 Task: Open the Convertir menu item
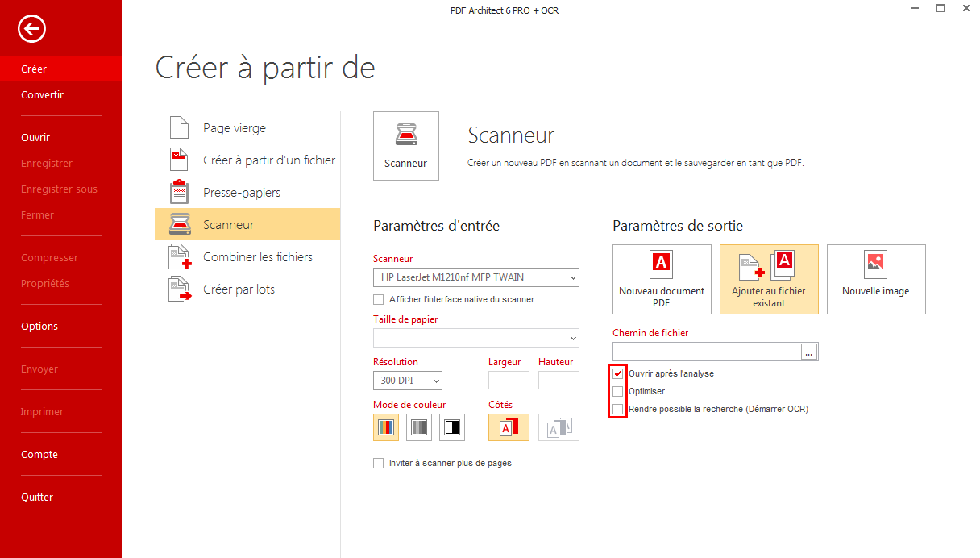(x=61, y=94)
